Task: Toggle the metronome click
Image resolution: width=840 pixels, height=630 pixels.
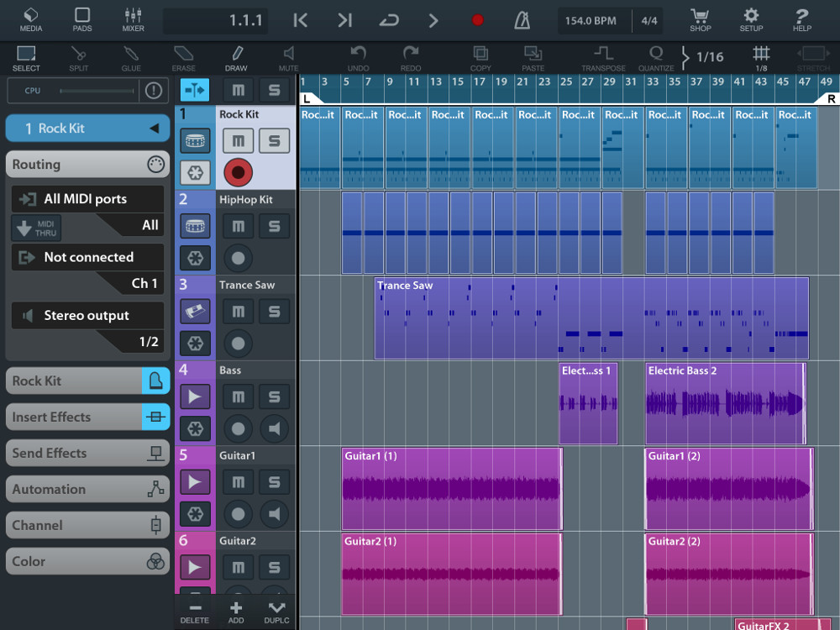Action: coord(522,20)
